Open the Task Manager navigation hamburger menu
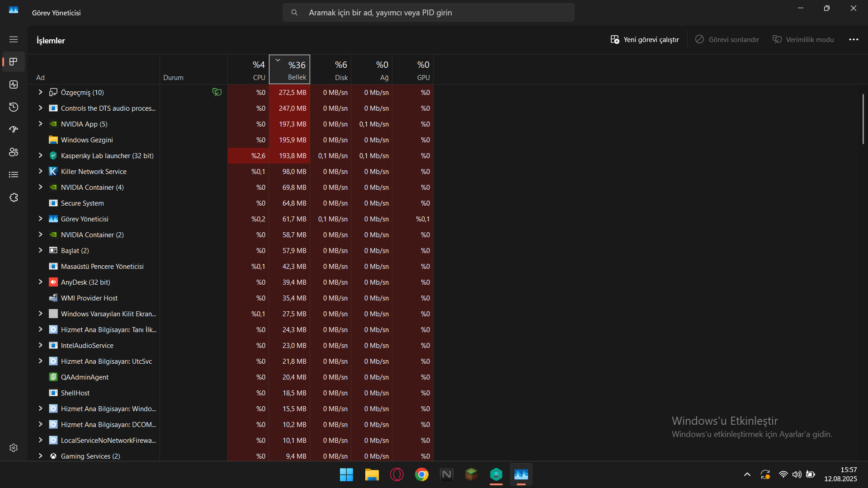This screenshot has height=488, width=868. (14, 40)
